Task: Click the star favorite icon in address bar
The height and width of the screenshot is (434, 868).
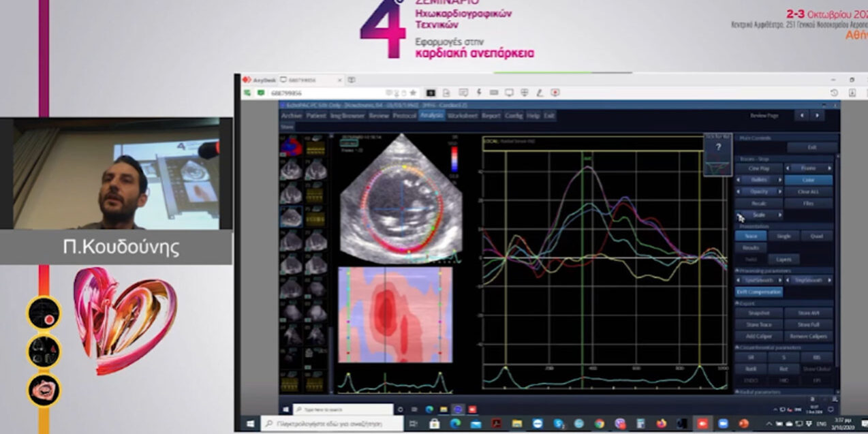Action: [413, 93]
